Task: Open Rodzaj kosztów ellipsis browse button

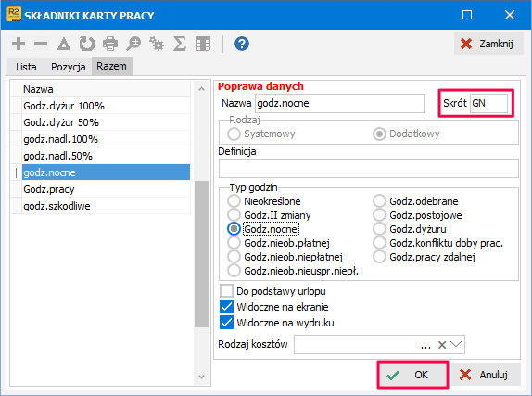Action: pos(425,346)
